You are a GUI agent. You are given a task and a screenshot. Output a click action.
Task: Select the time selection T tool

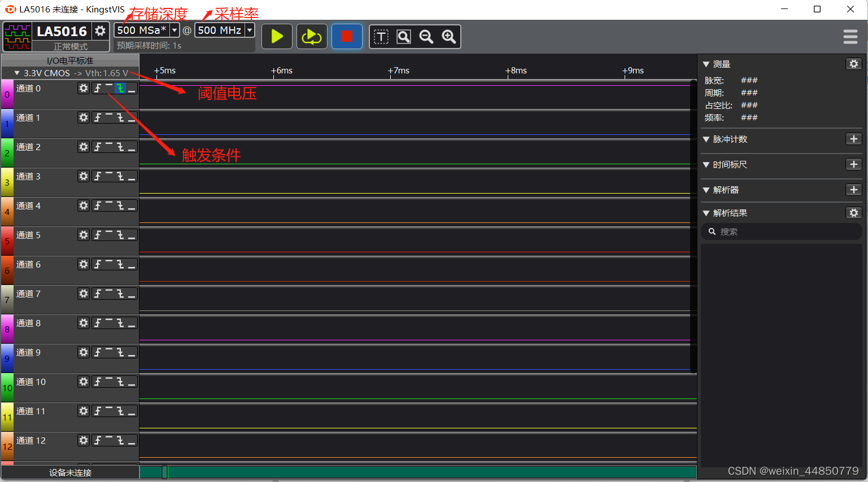(x=381, y=37)
